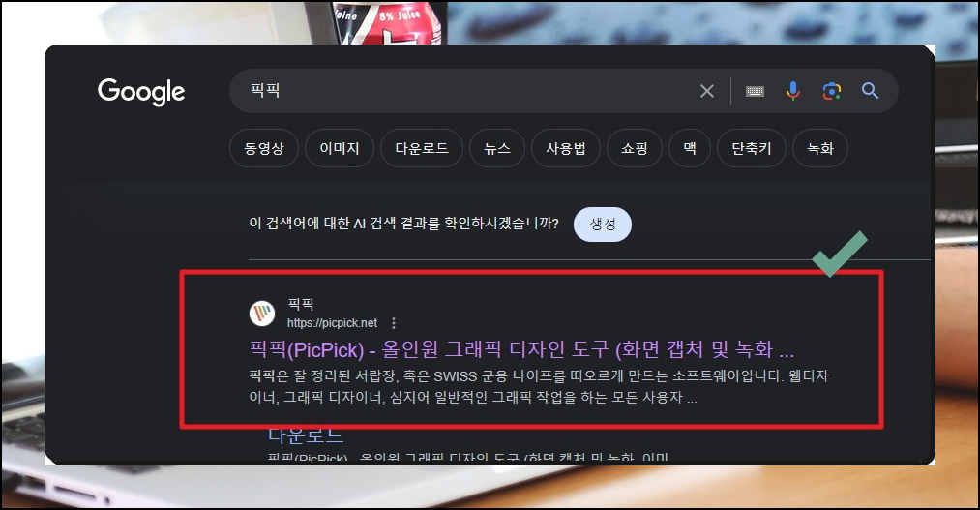The width and height of the screenshot is (980, 510).
Task: Select the 쇼핑 filter chip
Action: 634,149
